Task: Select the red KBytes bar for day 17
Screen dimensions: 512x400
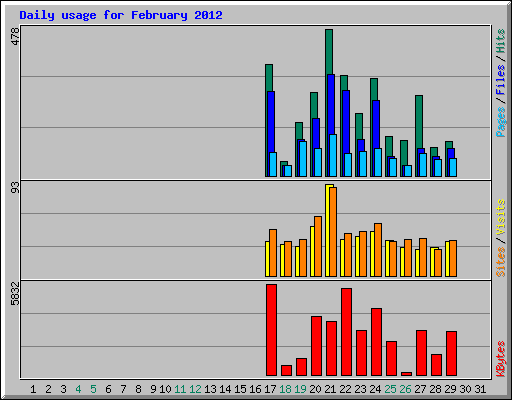Action: (x=271, y=330)
